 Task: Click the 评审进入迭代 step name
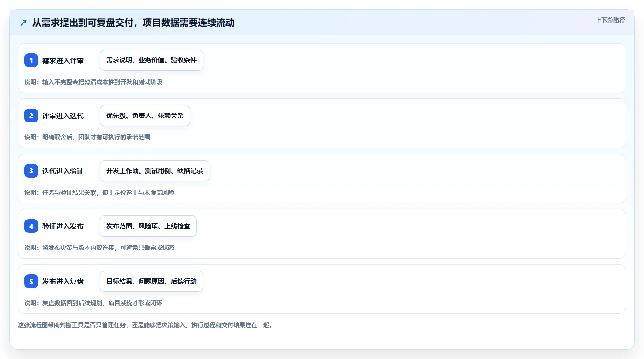63,116
